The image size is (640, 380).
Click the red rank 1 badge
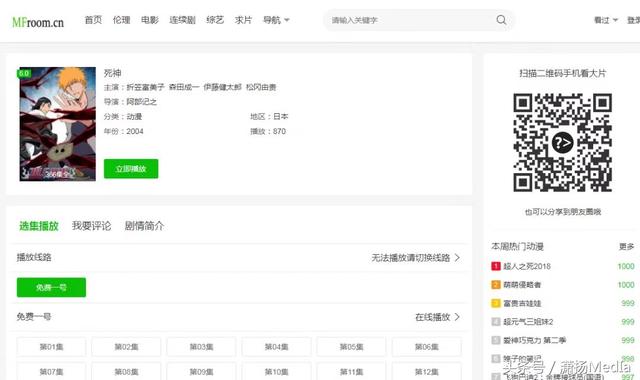(496, 266)
